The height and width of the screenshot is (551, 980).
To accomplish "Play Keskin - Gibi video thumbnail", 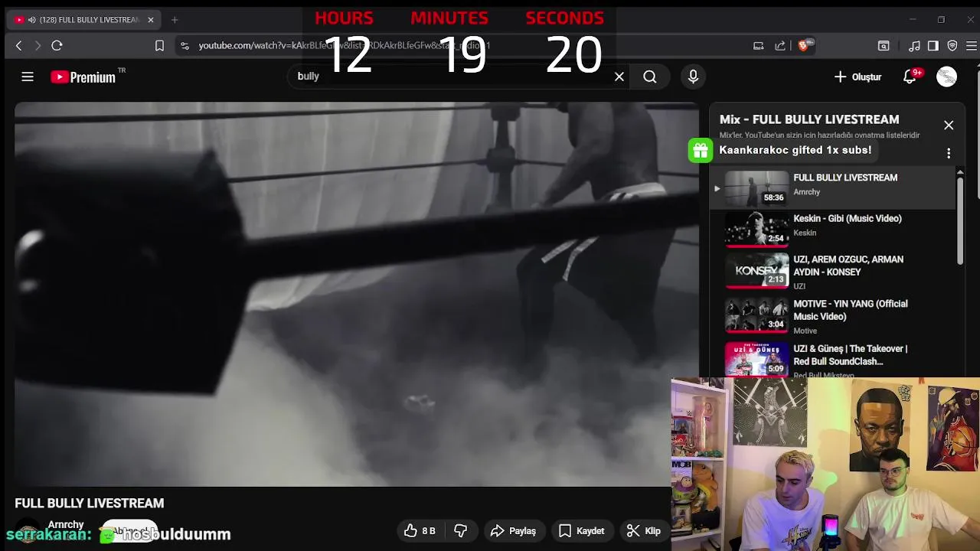I will (x=756, y=229).
